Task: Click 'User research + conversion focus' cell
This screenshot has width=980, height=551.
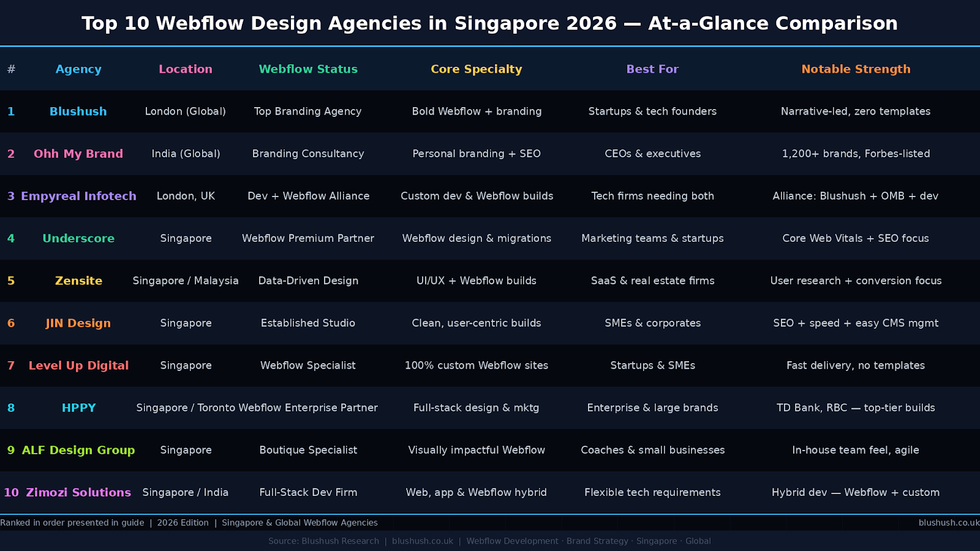Action: [856, 280]
